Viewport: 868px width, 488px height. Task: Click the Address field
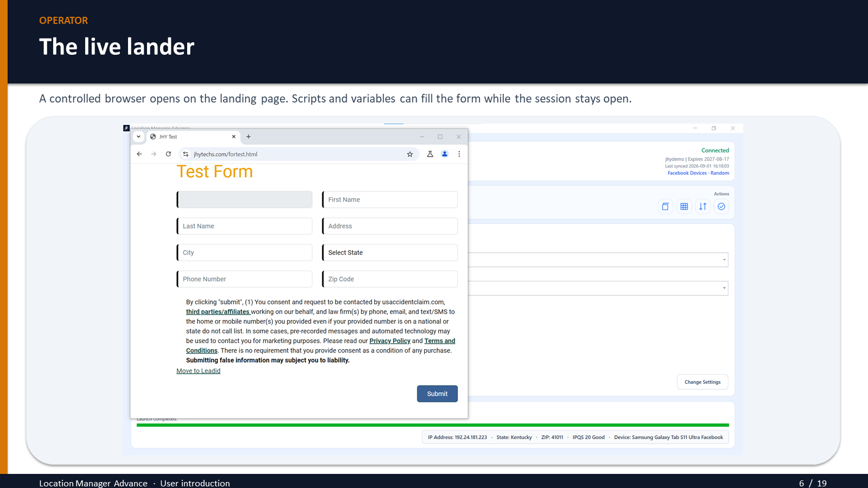click(390, 226)
